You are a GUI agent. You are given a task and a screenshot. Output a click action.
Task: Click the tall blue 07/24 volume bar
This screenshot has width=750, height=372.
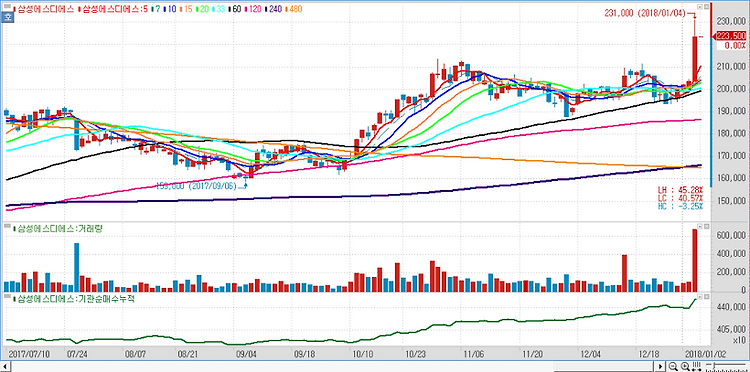[x=77, y=268]
